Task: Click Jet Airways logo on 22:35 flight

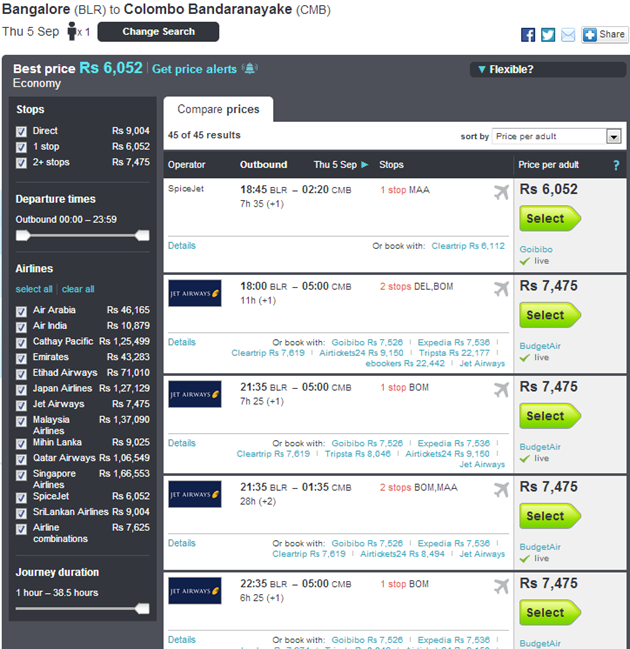Action: [195, 591]
